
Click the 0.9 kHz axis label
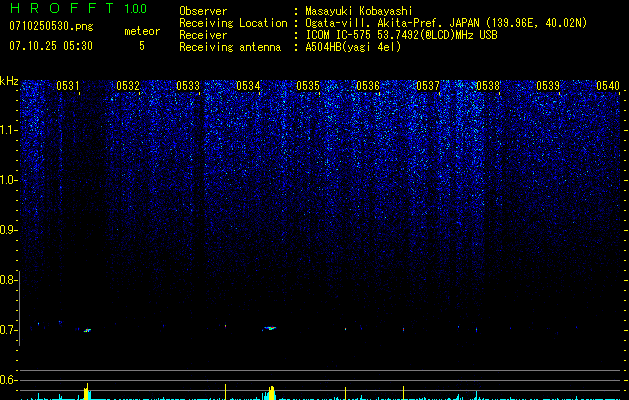(x=8, y=230)
